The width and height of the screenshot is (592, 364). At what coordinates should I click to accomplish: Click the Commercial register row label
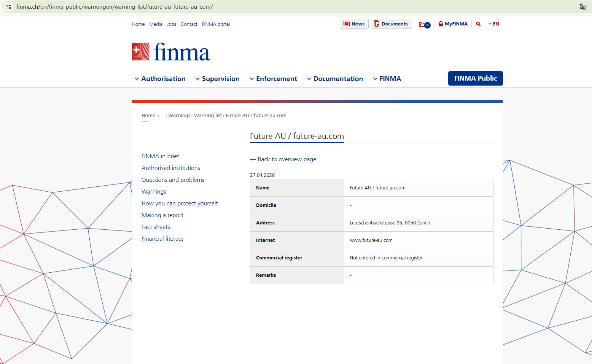coord(279,258)
